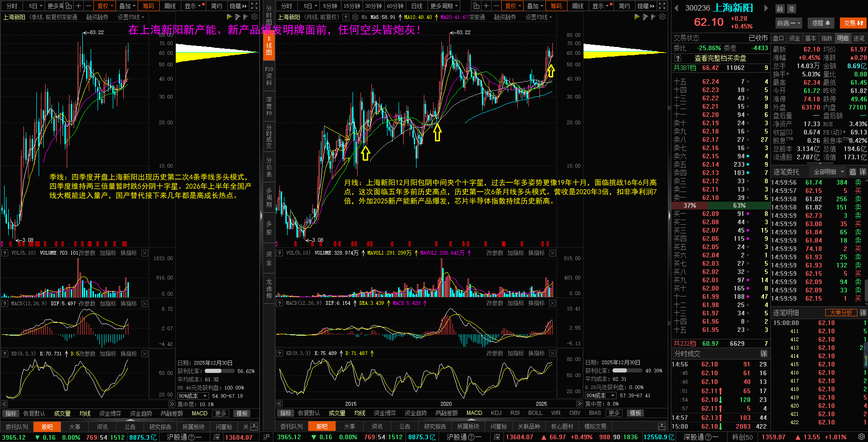868x442 pixels.
Task: Toggle 成交量 indicator on left chart
Action: tap(62, 413)
